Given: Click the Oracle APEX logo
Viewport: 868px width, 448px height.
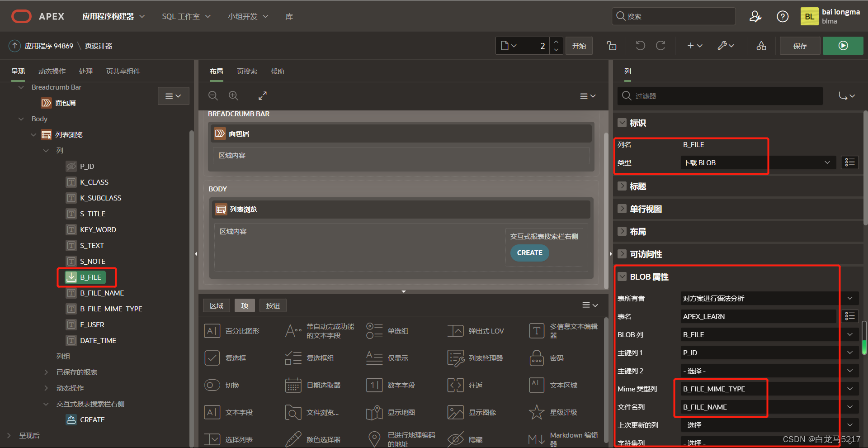Looking at the screenshot, I should point(21,16).
